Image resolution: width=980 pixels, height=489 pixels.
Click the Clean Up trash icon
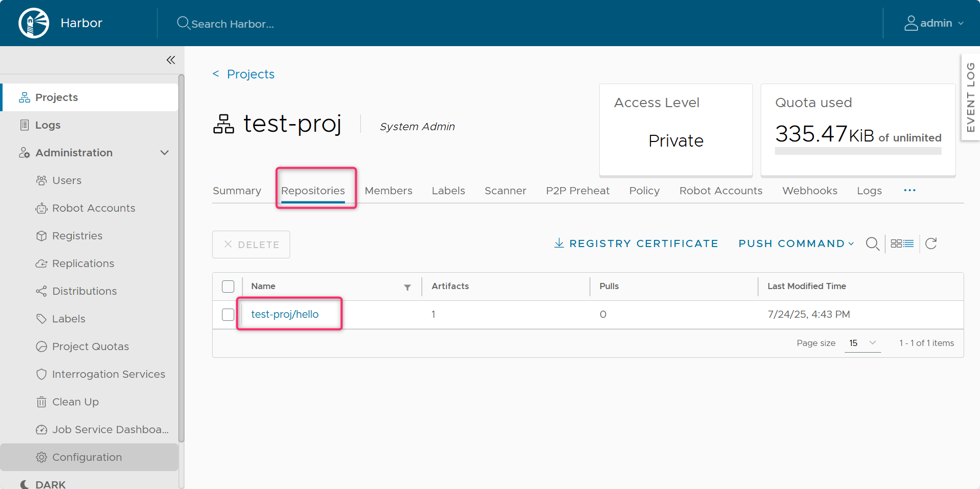[x=42, y=402]
